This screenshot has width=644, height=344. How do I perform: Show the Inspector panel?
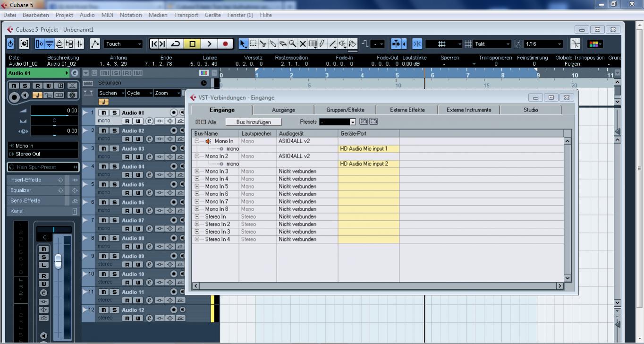pyautogui.click(x=40, y=44)
